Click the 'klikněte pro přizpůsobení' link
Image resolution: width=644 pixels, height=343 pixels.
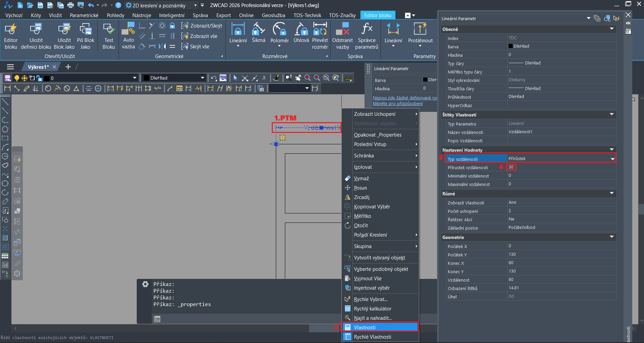click(x=398, y=104)
